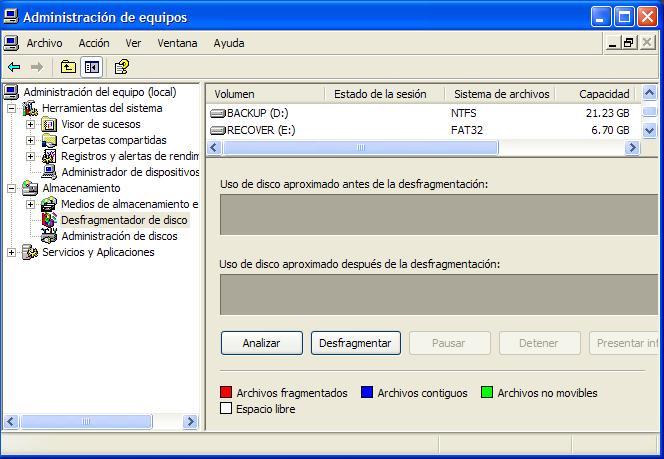This screenshot has width=664, height=459.
Task: Minimize the inner MMC child window
Action: point(612,43)
